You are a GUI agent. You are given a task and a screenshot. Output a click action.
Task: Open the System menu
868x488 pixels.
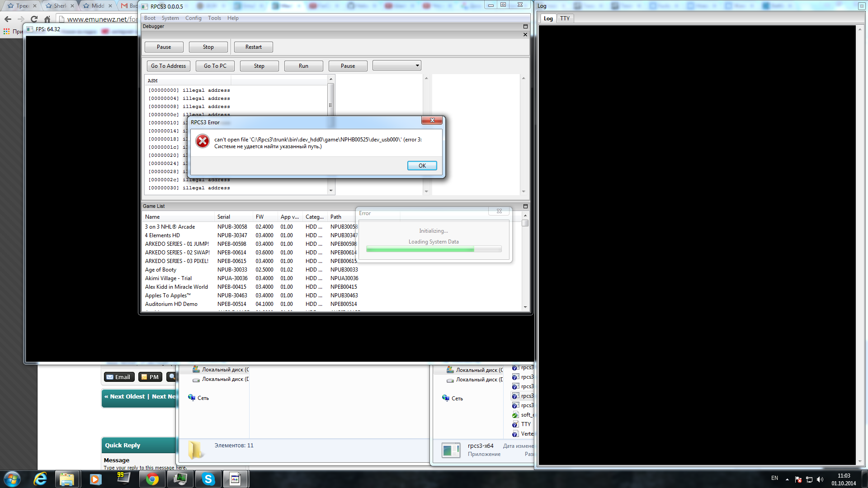tap(170, 18)
